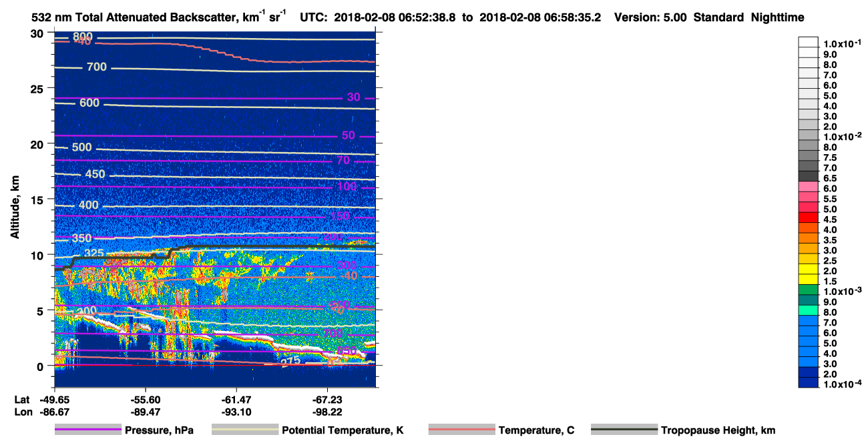Click the magenta 50 pressure contour label
Screen dimensions: 868x445
pos(349,135)
